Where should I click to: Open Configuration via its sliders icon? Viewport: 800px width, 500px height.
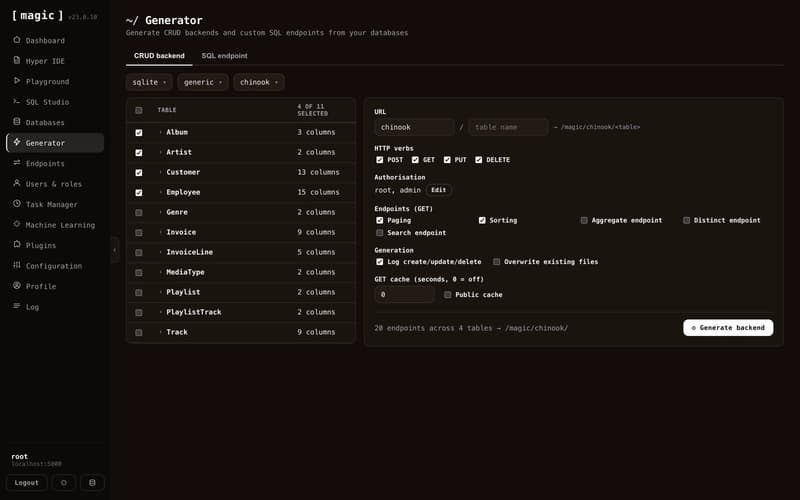point(17,265)
